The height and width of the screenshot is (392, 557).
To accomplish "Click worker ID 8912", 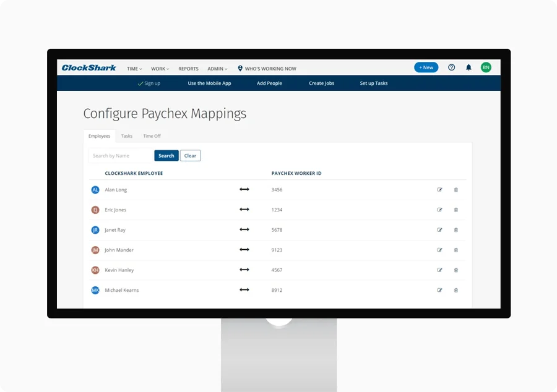I will (x=277, y=290).
